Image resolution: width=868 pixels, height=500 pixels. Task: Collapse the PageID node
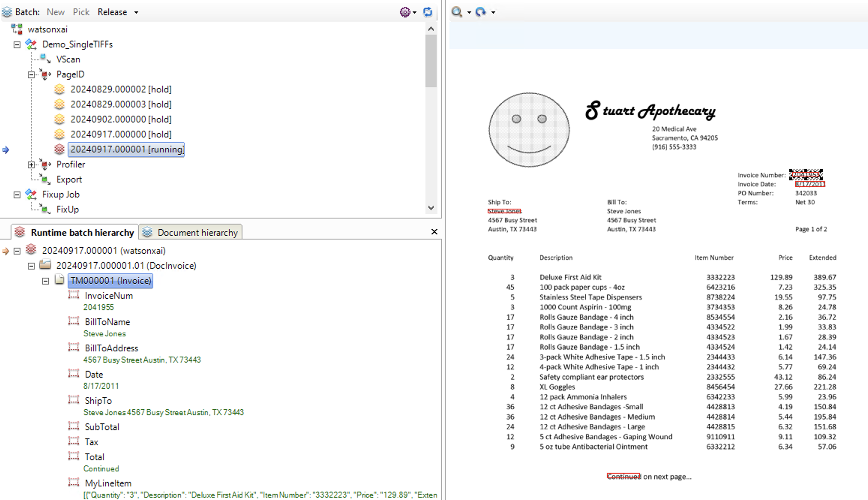(31, 75)
